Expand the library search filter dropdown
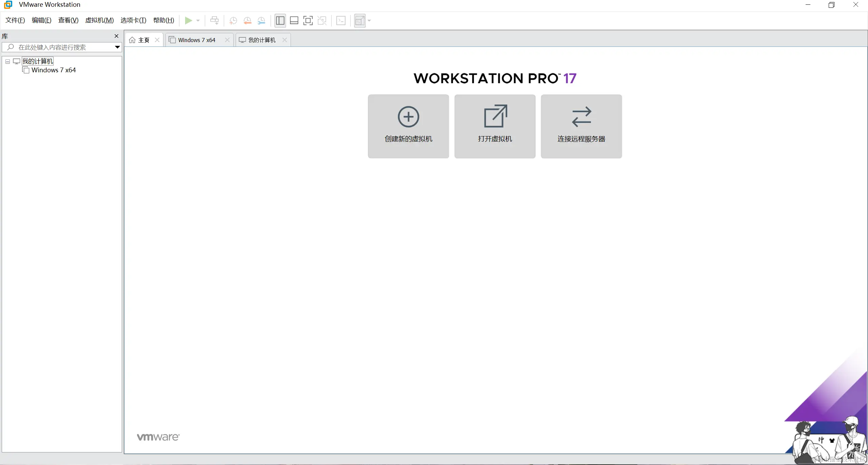The image size is (868, 465). [x=117, y=47]
